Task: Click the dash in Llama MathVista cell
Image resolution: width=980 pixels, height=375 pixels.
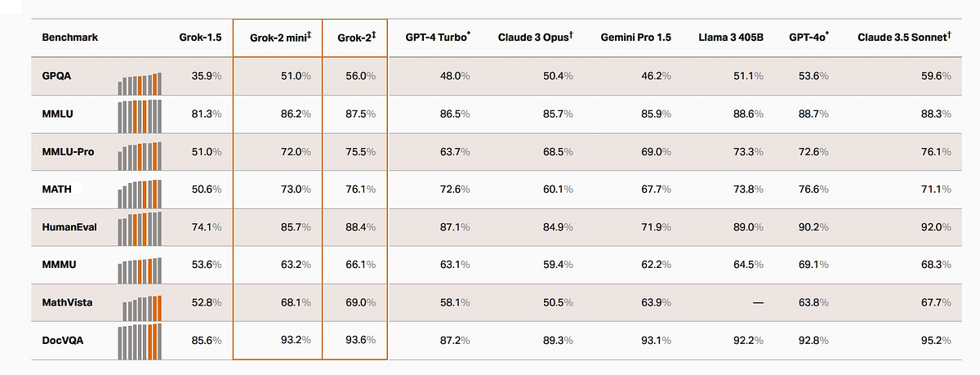Action: tap(758, 302)
